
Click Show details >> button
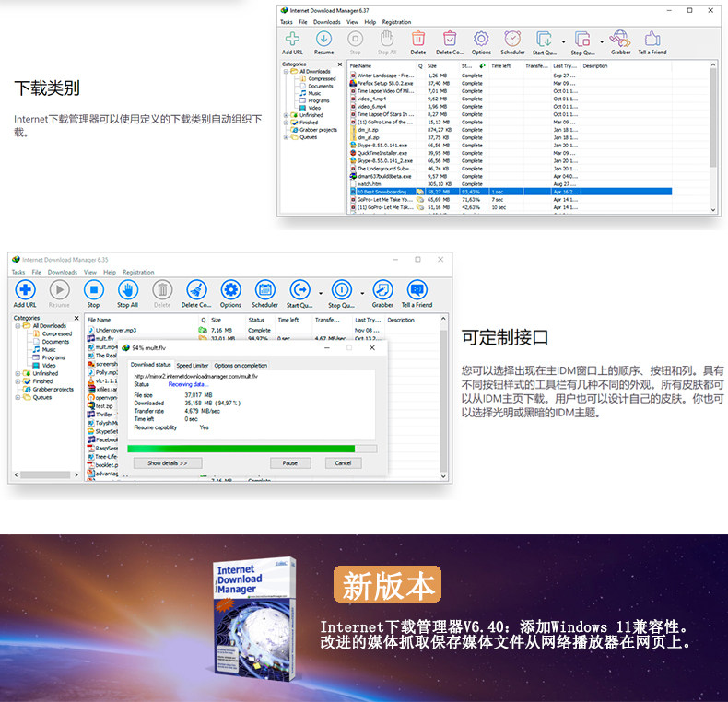(x=168, y=462)
